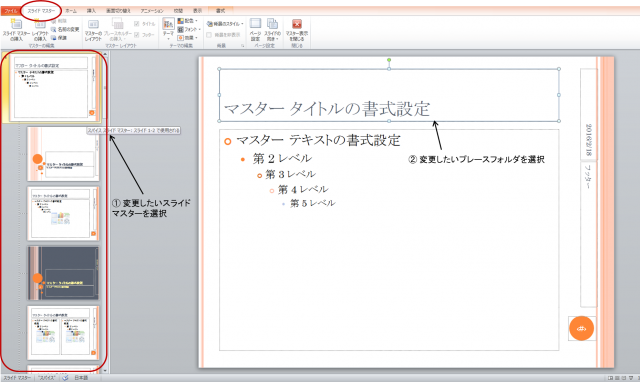Screen dimensions: 640x382
Task: Switch to the Insert (挿入) tab
Action: tap(91, 11)
